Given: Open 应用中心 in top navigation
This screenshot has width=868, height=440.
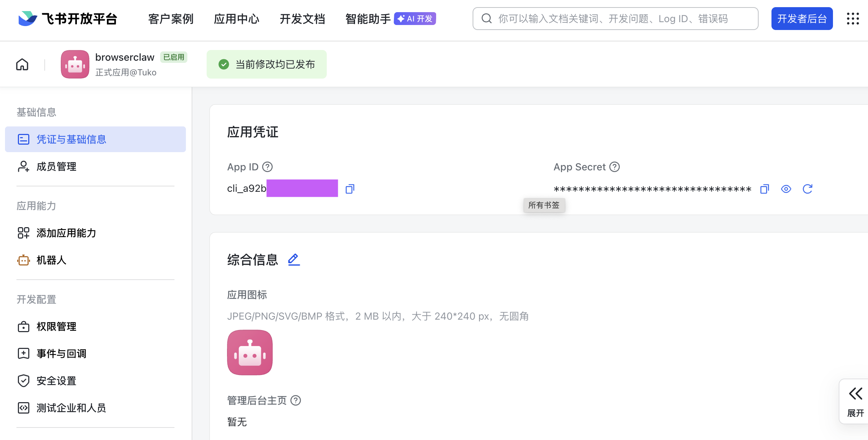Looking at the screenshot, I should [237, 19].
